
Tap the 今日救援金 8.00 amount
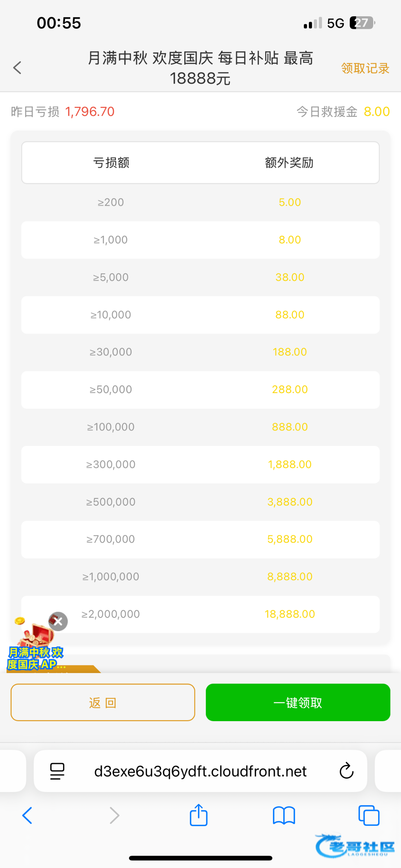(376, 112)
